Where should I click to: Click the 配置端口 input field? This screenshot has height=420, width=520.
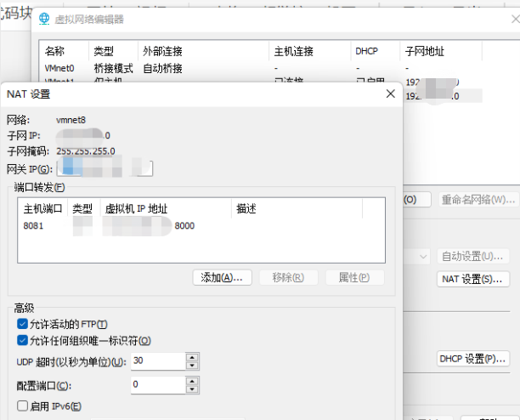158,385
